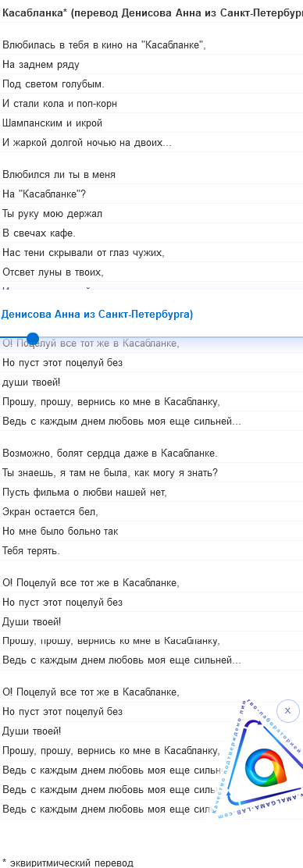Click 'И жаркой долгой ночью на двоих'
This screenshot has width=303, height=868.
[x=87, y=142]
